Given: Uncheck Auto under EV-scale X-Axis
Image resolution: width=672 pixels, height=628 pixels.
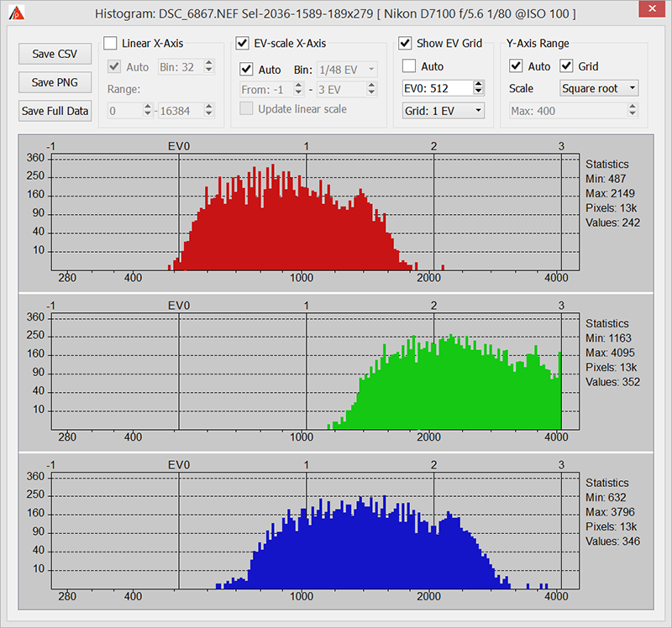Looking at the screenshot, I should point(247,69).
